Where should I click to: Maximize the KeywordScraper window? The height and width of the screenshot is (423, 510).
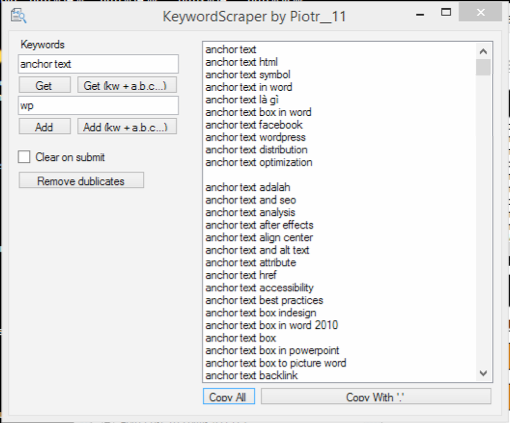click(446, 13)
